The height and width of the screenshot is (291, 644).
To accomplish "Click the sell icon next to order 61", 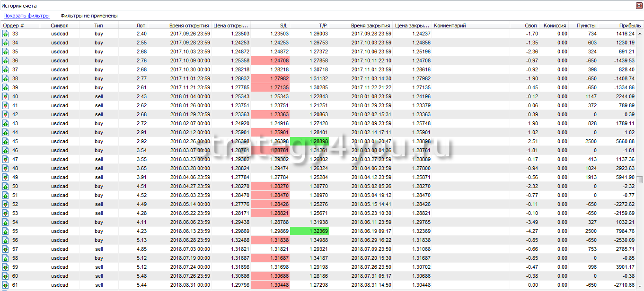I will pos(5,285).
